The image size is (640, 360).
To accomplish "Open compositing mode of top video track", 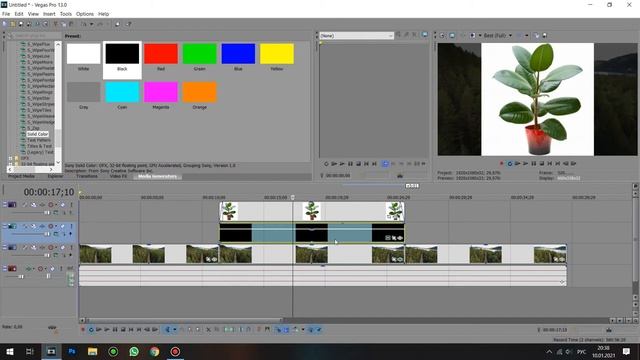I will 56,212.
